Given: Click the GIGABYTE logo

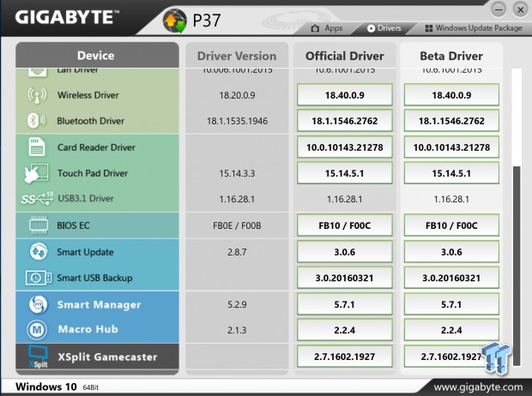Looking at the screenshot, I should (x=67, y=17).
